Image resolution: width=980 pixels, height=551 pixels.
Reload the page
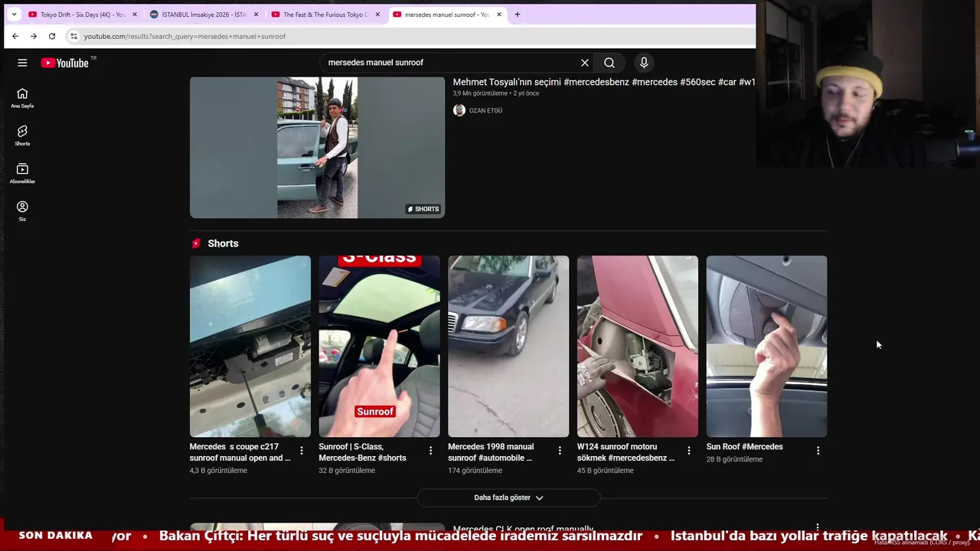pos(52,36)
